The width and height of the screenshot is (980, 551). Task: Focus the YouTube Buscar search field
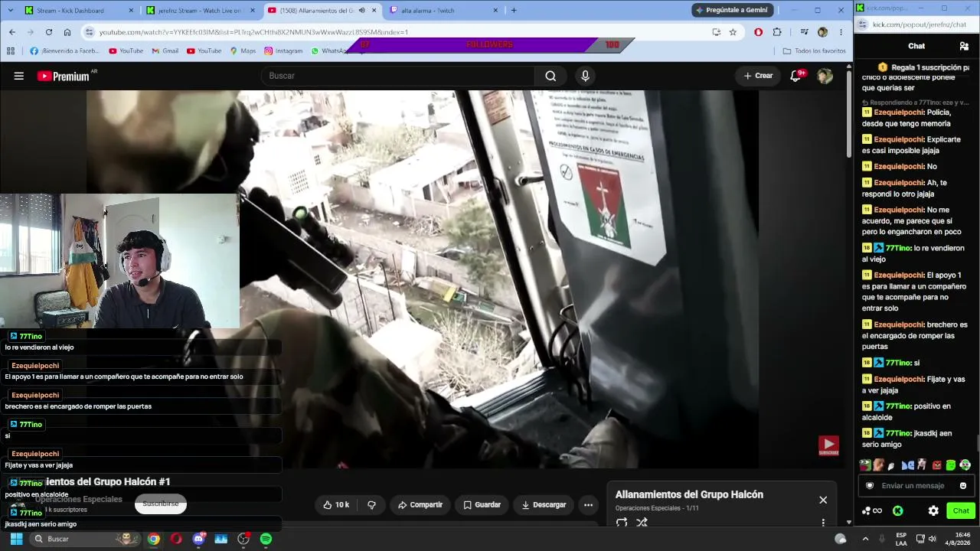click(397, 76)
